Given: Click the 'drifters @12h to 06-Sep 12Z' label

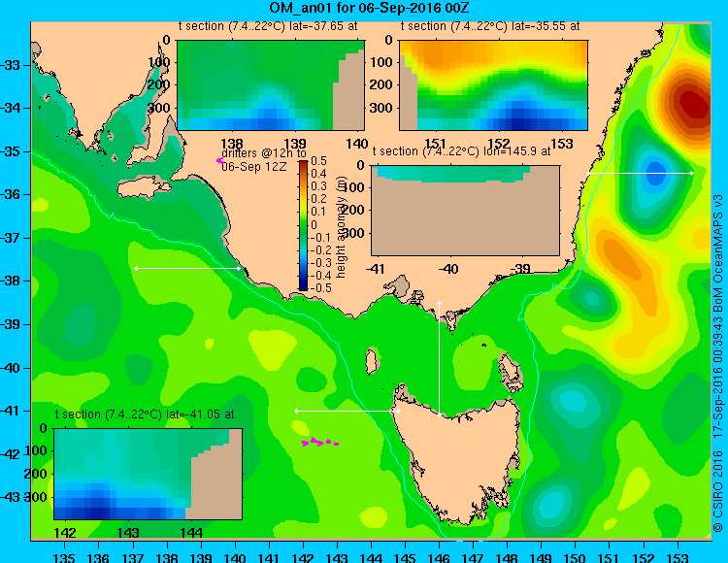Looking at the screenshot, I should (264, 160).
